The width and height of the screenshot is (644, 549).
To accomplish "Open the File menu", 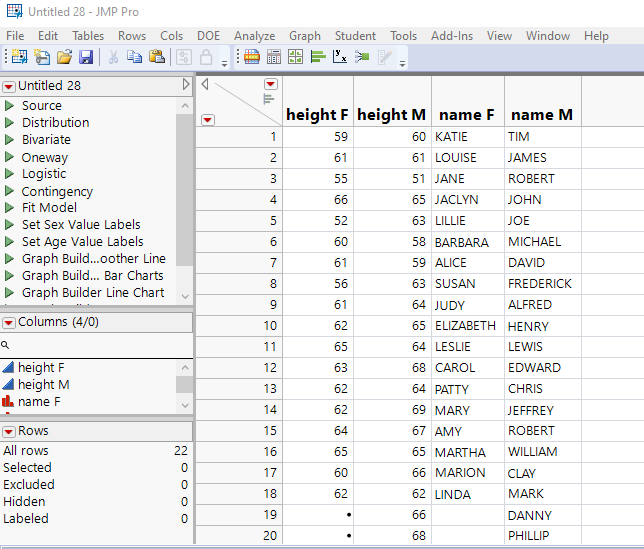I will pyautogui.click(x=15, y=36).
